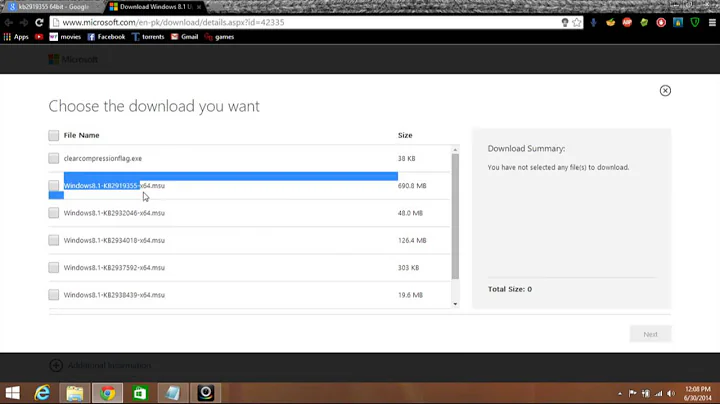Viewport: 720px width, 404px height.
Task: Click the green shield extension icon
Action: 695,22
